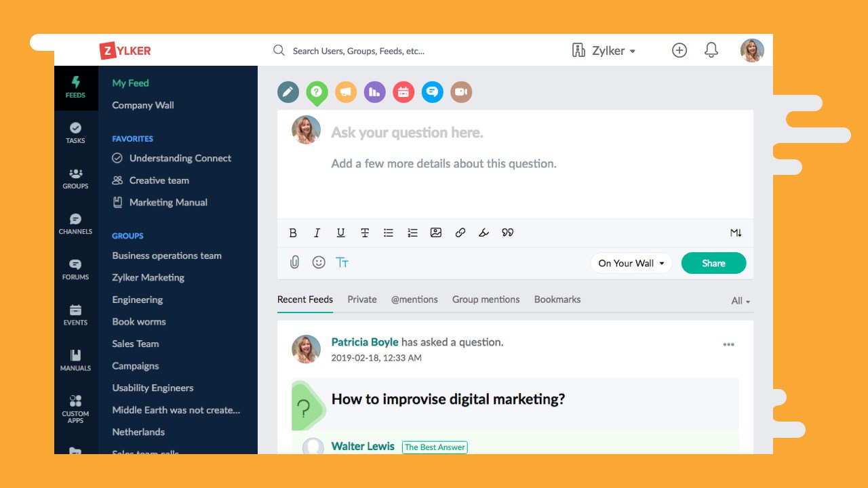The width and height of the screenshot is (868, 488).
Task: Insert a numbered list
Action: [x=412, y=232]
